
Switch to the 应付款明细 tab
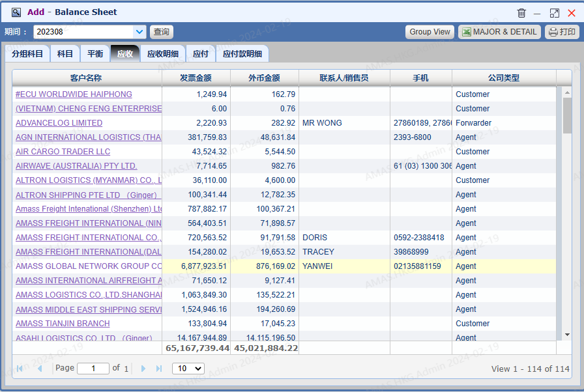[242, 53]
